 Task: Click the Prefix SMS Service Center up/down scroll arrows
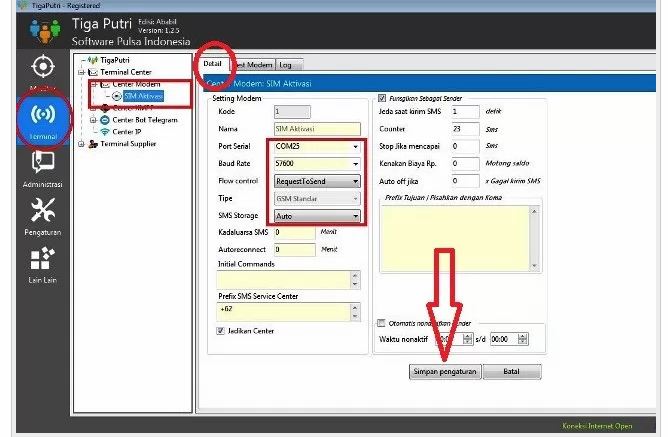point(355,312)
